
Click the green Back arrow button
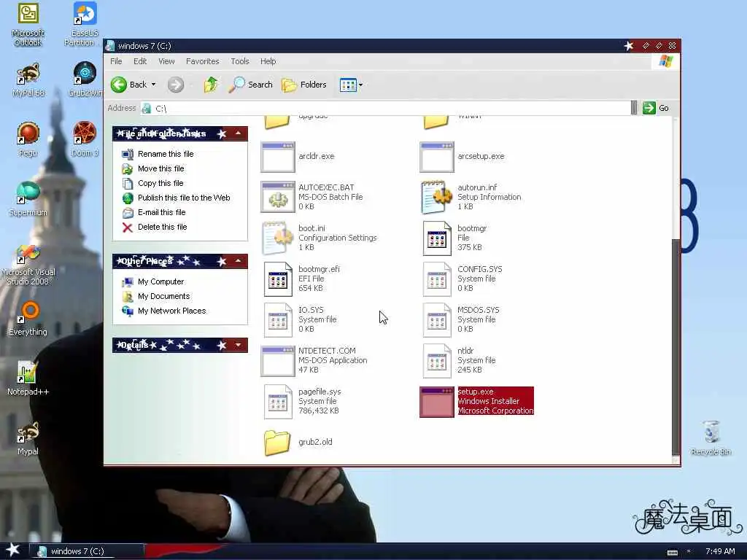click(x=119, y=85)
